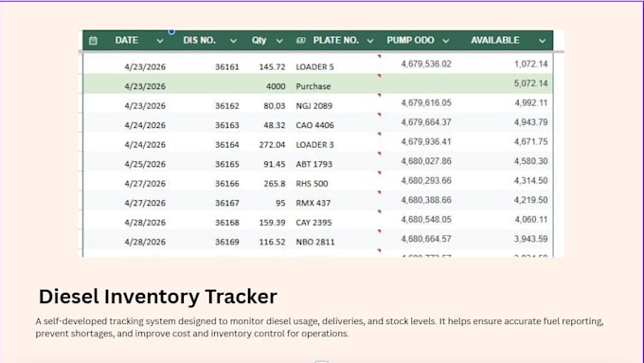Click pump odometer value 4,679,936.41
Image resolution: width=644 pixels, height=363 pixels.
coord(426,141)
